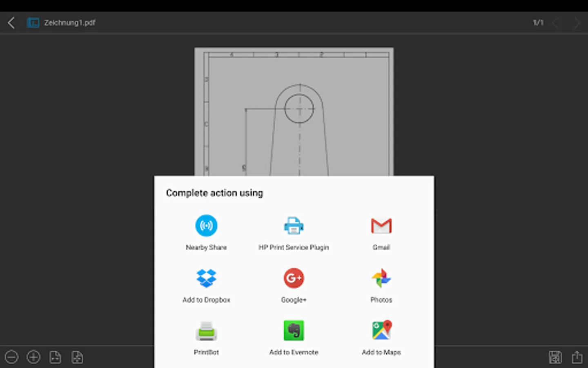The image size is (588, 368).
Task: Tap the drawing page preview
Action: click(x=294, y=112)
